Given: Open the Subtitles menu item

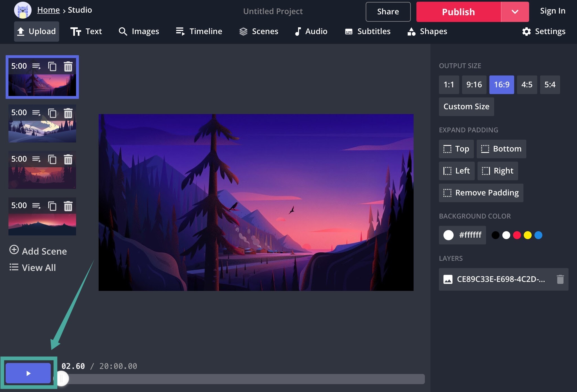Looking at the screenshot, I should click(x=368, y=31).
